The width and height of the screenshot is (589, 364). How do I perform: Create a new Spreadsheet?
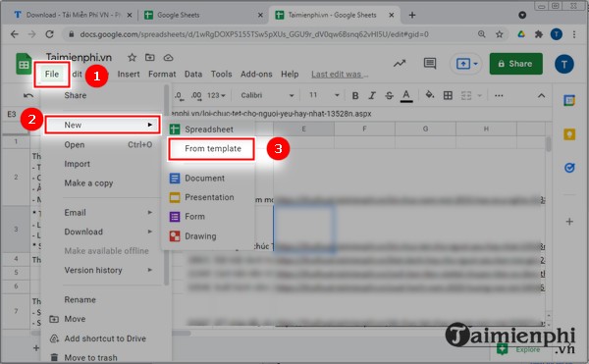[209, 130]
